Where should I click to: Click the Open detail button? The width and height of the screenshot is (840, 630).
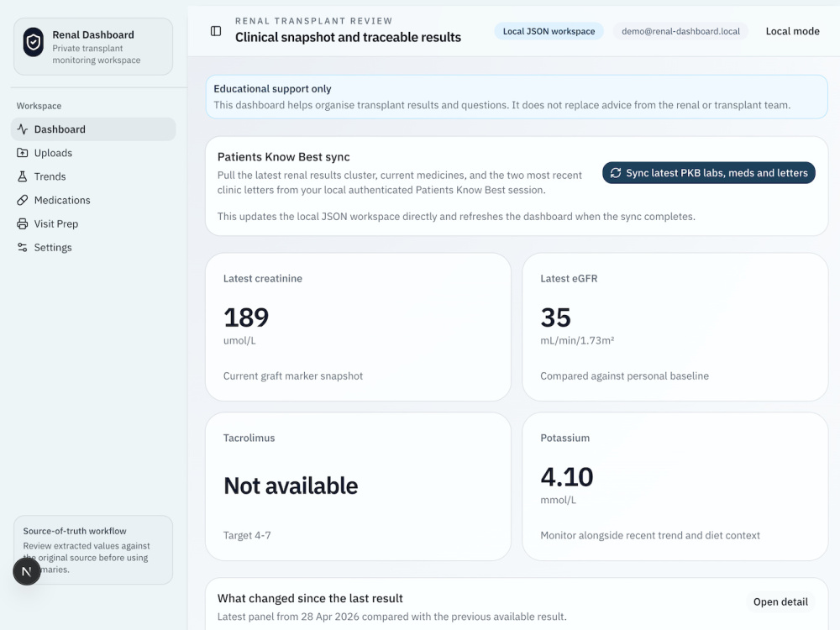tap(780, 601)
